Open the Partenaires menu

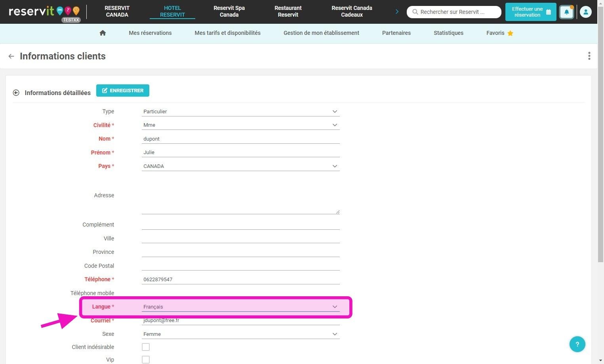click(396, 33)
